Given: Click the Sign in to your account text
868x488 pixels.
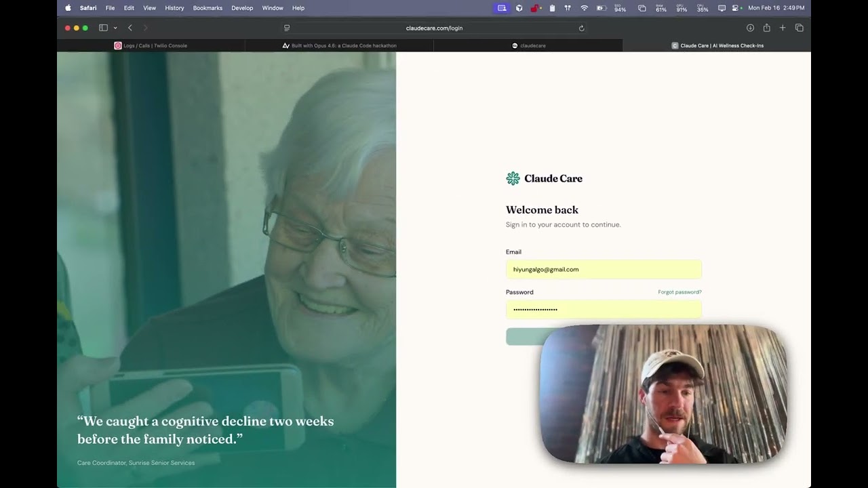Looking at the screenshot, I should 563,224.
